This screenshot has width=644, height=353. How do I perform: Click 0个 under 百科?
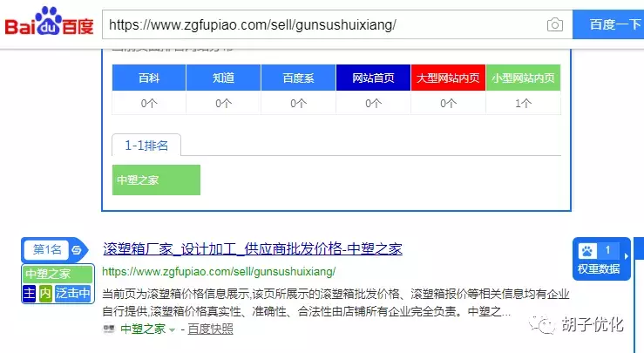tap(149, 103)
